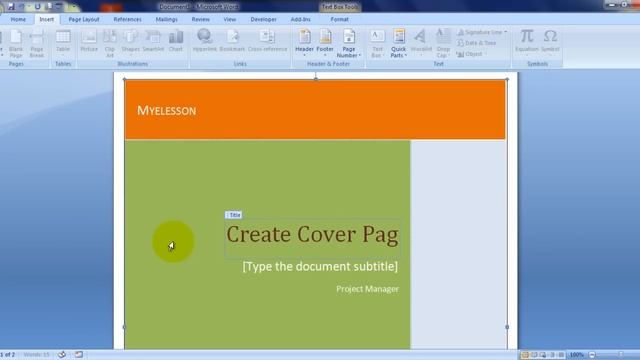This screenshot has height=360, width=640.
Task: Insert a Page Break
Action: pyautogui.click(x=37, y=44)
